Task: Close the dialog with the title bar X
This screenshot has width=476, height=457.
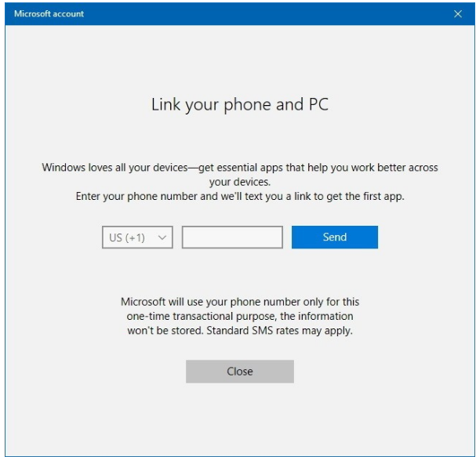Action: [459, 14]
